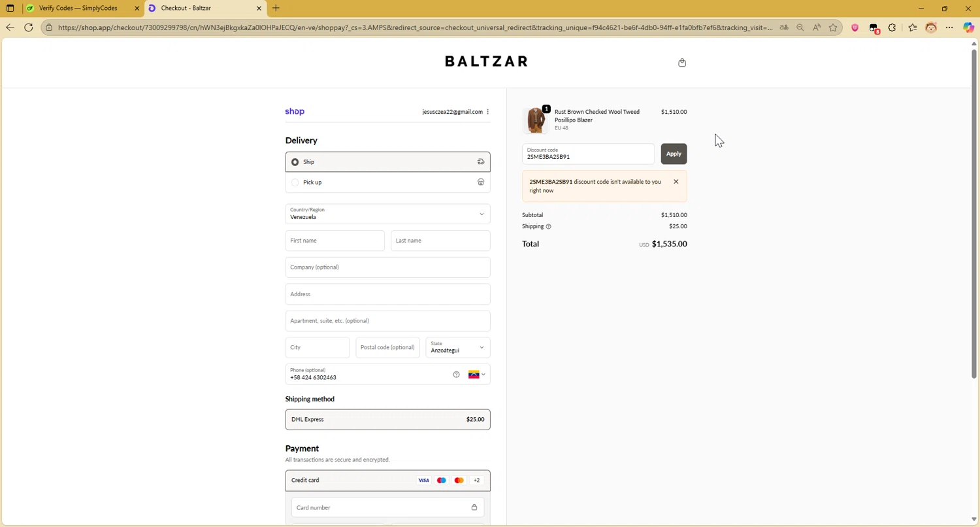Click the Address field

click(387, 294)
